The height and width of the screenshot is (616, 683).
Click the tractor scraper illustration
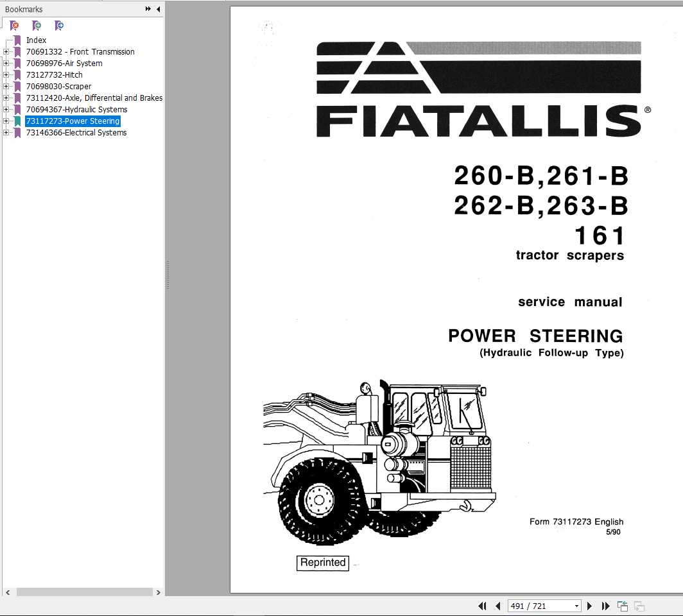pos(379,463)
